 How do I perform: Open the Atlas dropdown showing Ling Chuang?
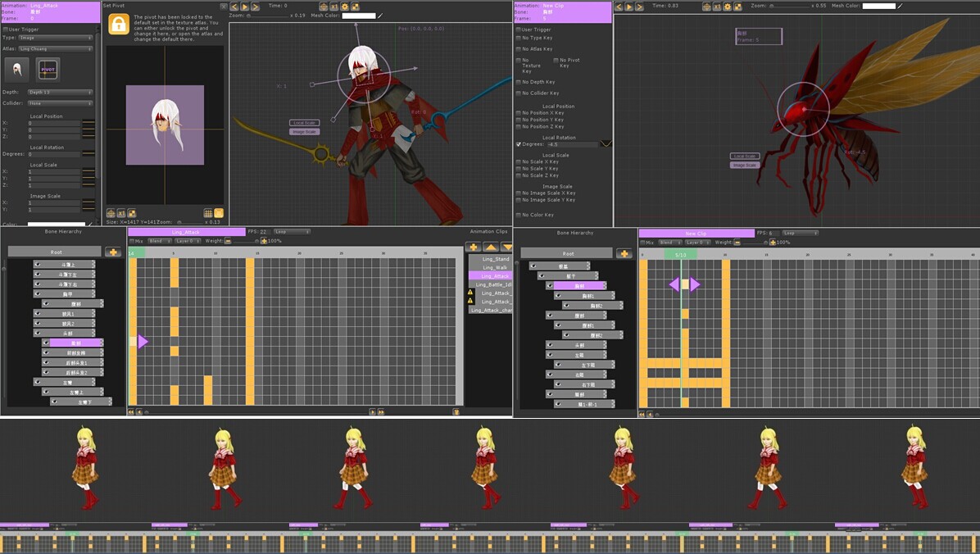(56, 49)
